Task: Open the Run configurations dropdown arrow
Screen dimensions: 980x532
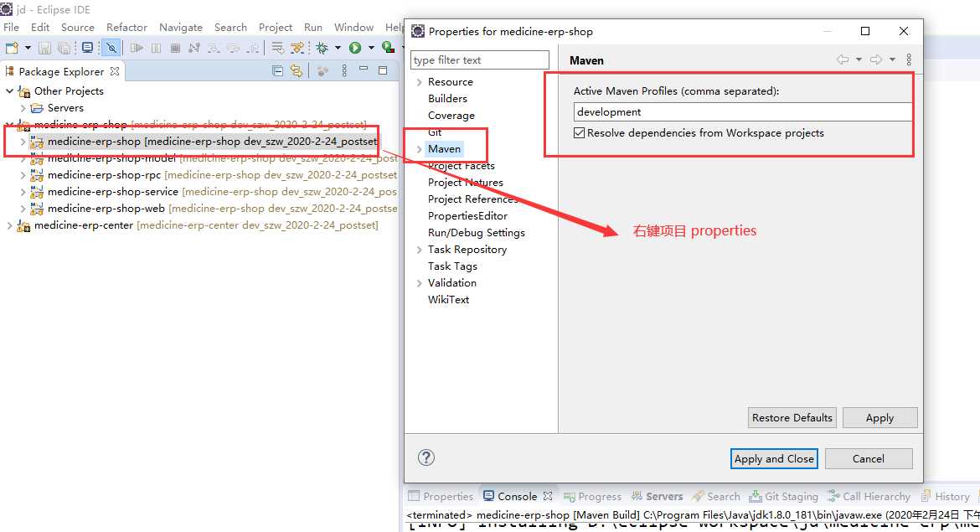Action: tap(370, 48)
